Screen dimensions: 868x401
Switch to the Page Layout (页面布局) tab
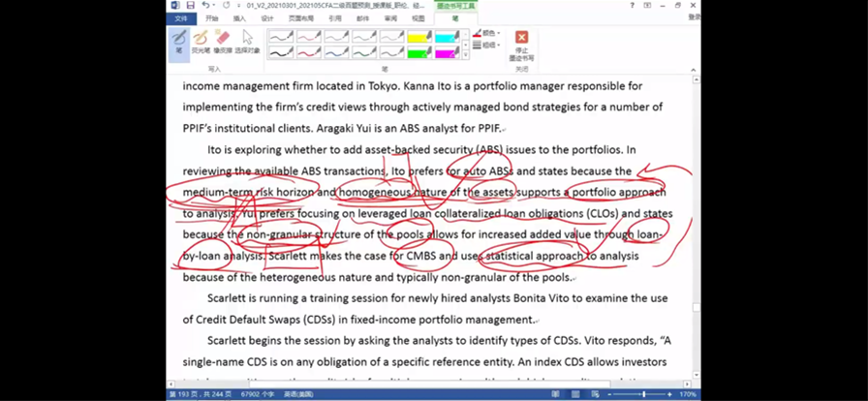point(301,18)
